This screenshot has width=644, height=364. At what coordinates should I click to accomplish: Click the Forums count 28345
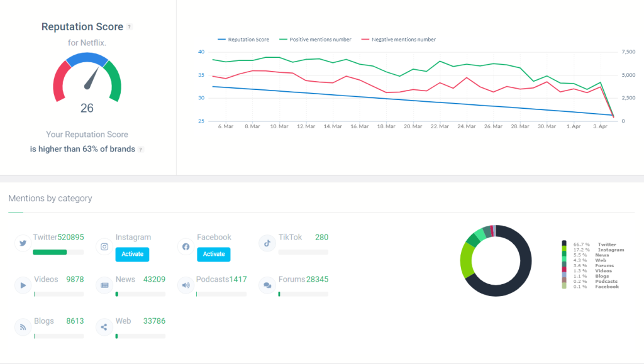[x=317, y=280]
